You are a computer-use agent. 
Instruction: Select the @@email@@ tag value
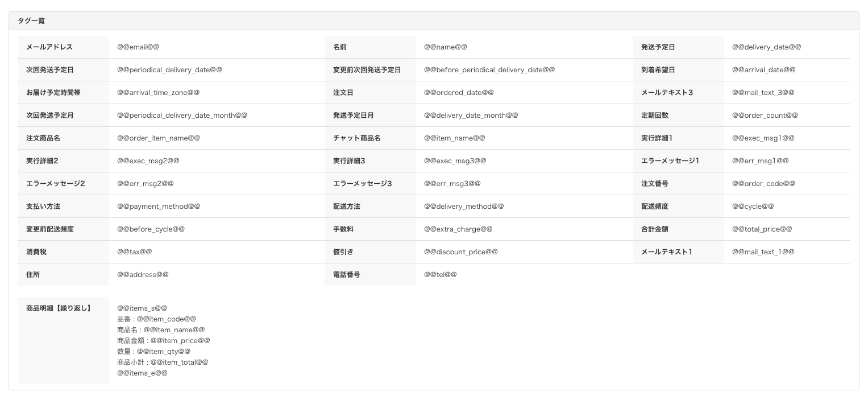138,47
